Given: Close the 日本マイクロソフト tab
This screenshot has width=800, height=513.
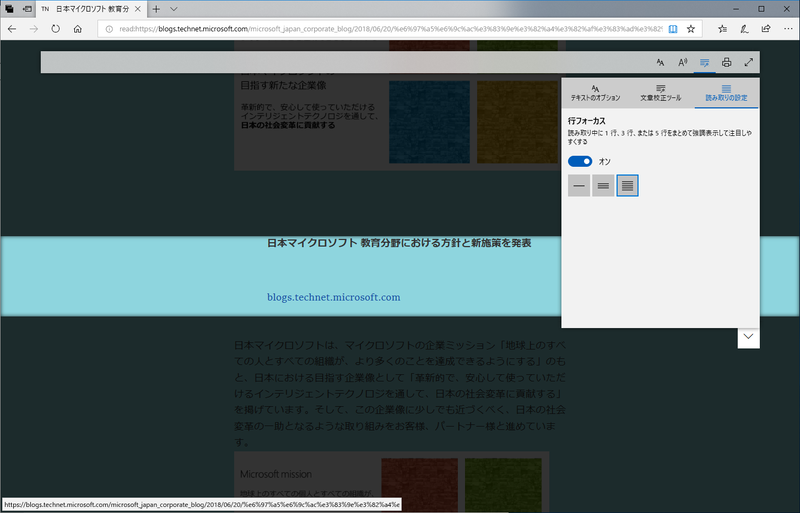Looking at the screenshot, I should (x=138, y=9).
